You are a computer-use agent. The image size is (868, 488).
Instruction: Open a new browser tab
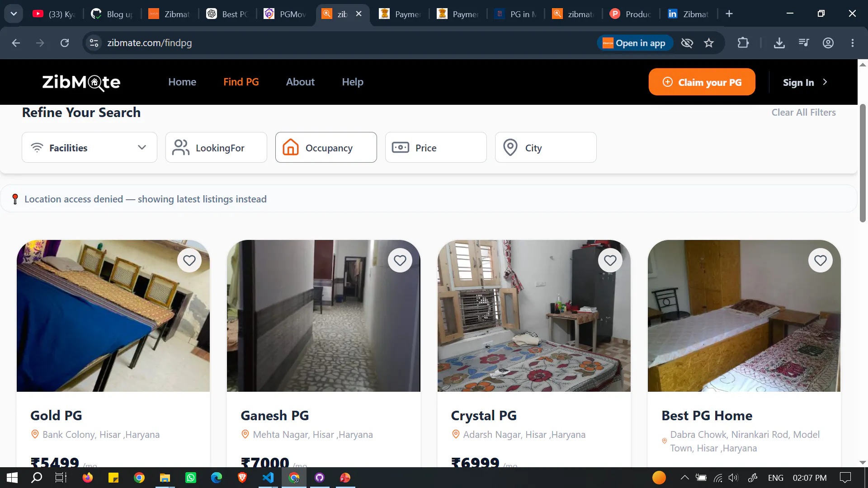729,14
